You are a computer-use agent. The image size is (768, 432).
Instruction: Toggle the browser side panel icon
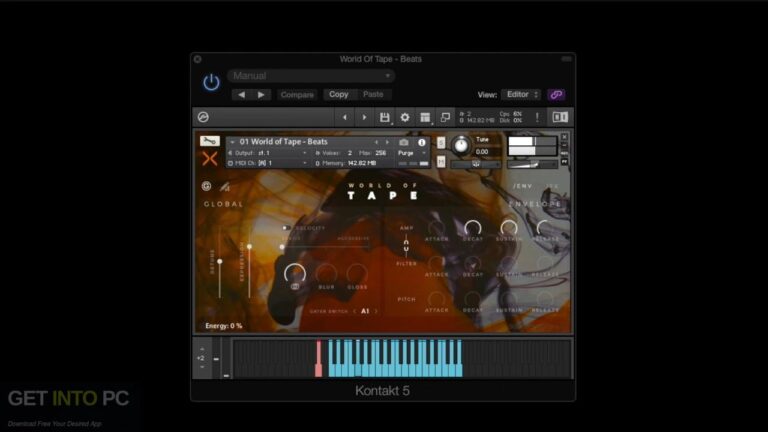pos(560,117)
